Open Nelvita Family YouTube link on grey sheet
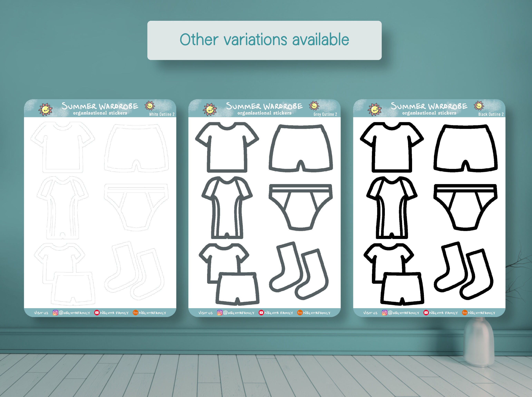The image size is (532, 397). tap(279, 313)
